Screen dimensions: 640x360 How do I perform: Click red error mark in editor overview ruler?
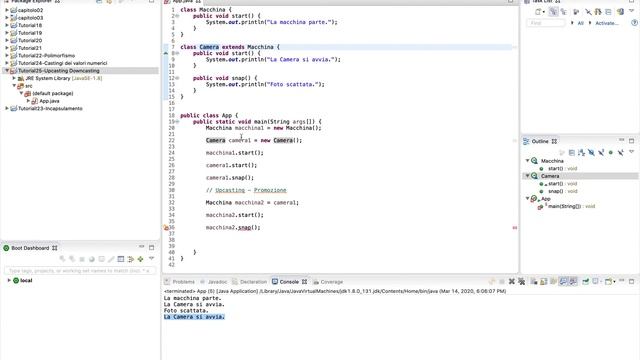point(514,227)
